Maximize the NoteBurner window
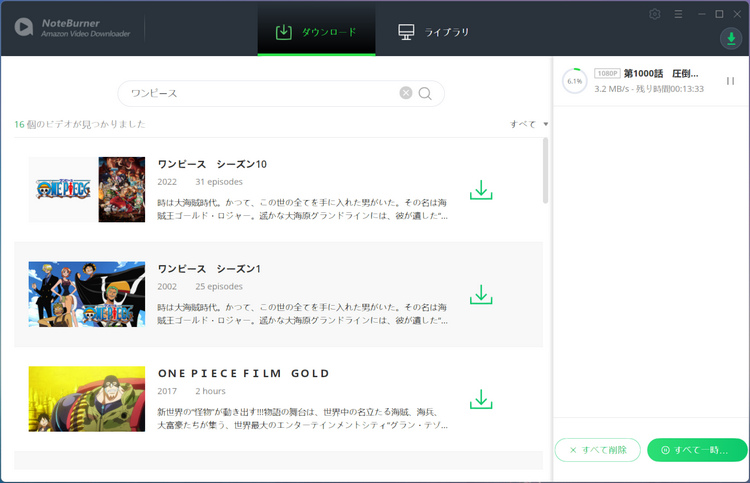Image resolution: width=750 pixels, height=483 pixels. (x=719, y=14)
